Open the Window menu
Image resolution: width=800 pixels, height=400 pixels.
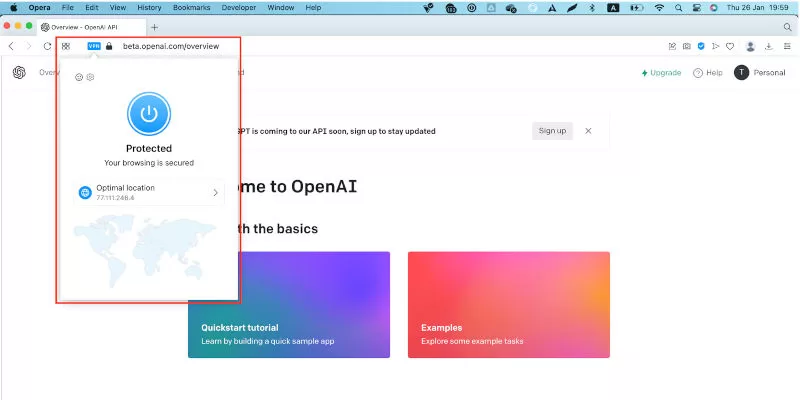[x=281, y=8]
